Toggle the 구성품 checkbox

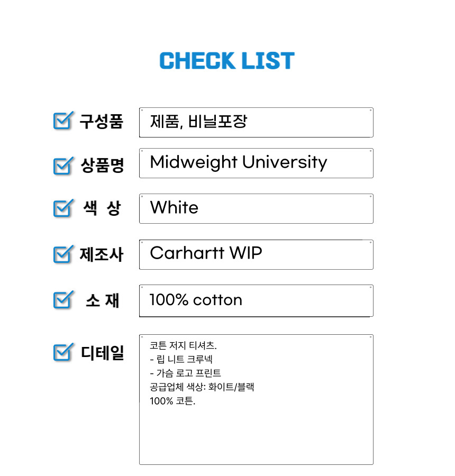click(x=61, y=121)
